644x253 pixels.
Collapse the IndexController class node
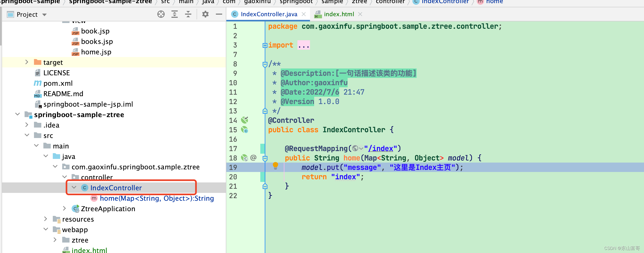click(74, 187)
